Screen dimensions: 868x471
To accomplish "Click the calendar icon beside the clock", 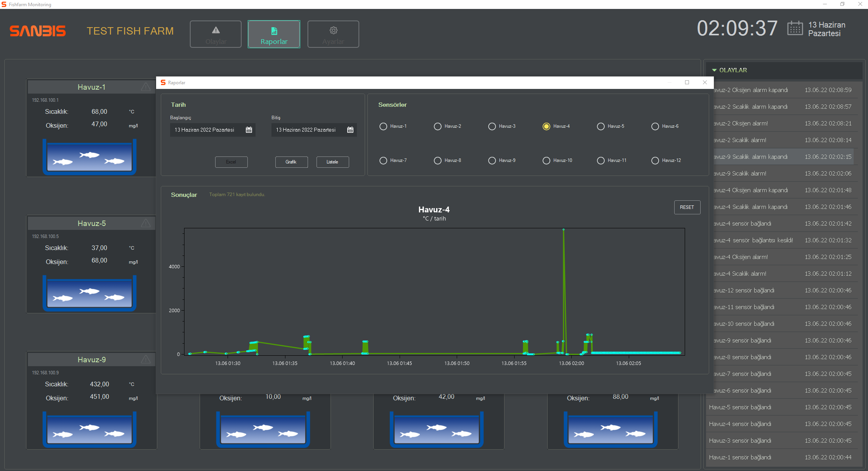I will [x=795, y=28].
